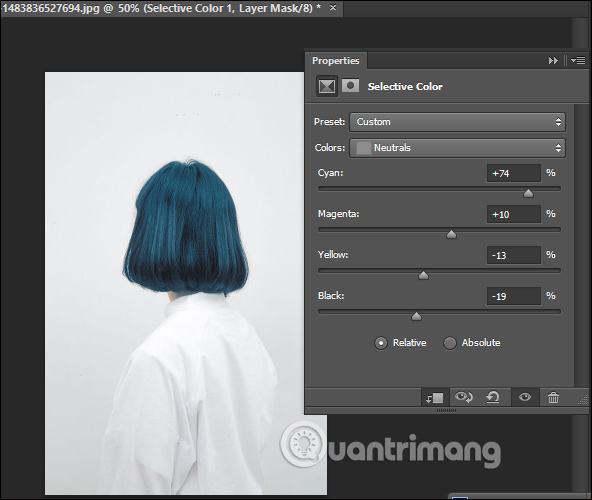Click the Magenta value field showing +10

pyautogui.click(x=513, y=215)
